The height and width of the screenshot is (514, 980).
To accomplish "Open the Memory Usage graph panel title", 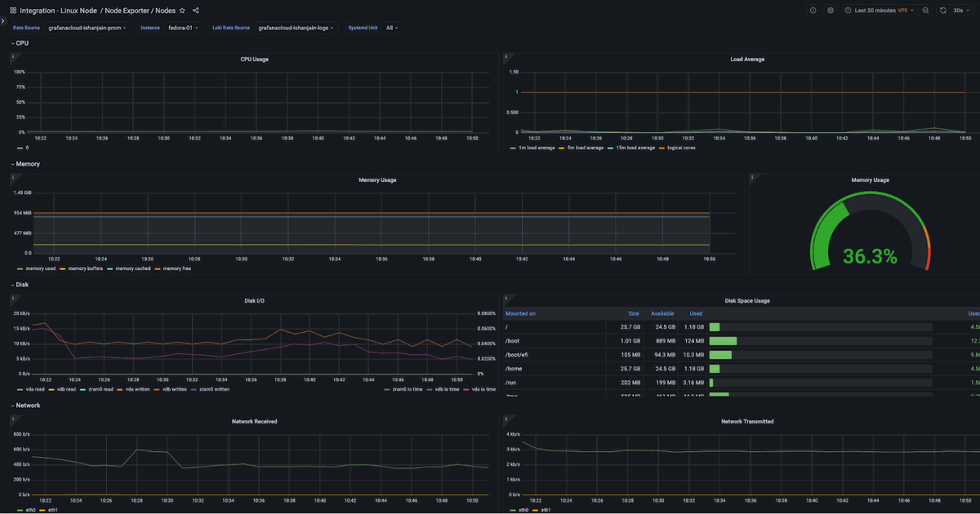I will (377, 179).
